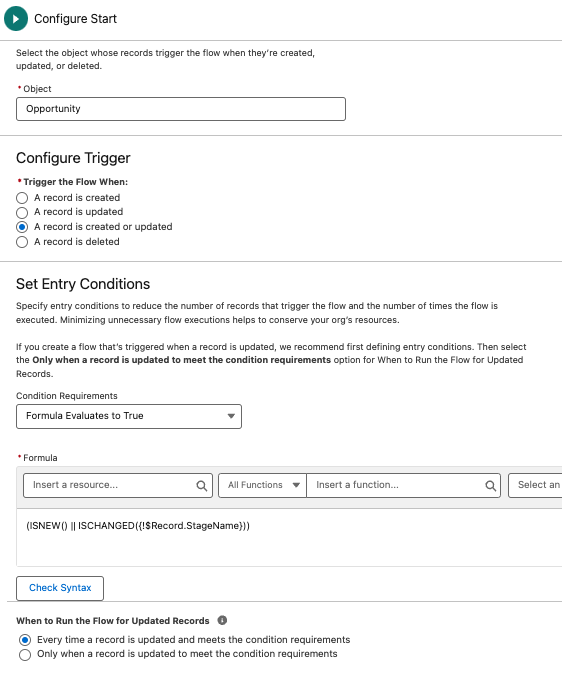This screenshot has width=562, height=673.
Task: Click the Insert a function search field
Action: coord(403,485)
